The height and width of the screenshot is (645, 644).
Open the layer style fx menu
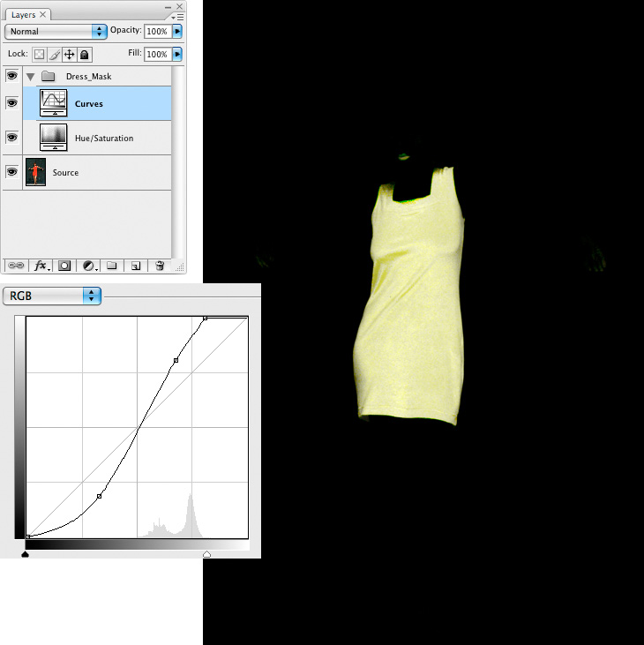coord(41,265)
